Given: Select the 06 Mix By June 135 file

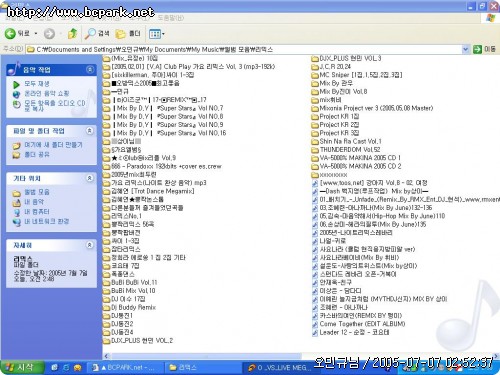Looking at the screenshot, I should (369, 224).
